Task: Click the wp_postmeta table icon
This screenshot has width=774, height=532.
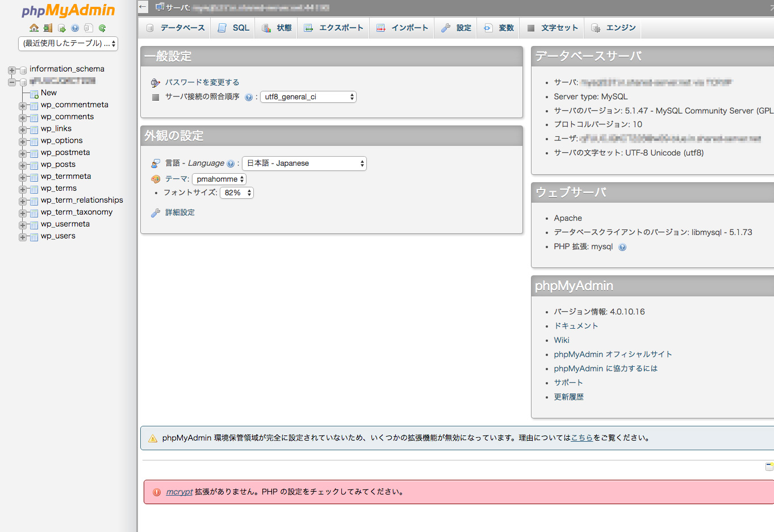Action: 34,154
